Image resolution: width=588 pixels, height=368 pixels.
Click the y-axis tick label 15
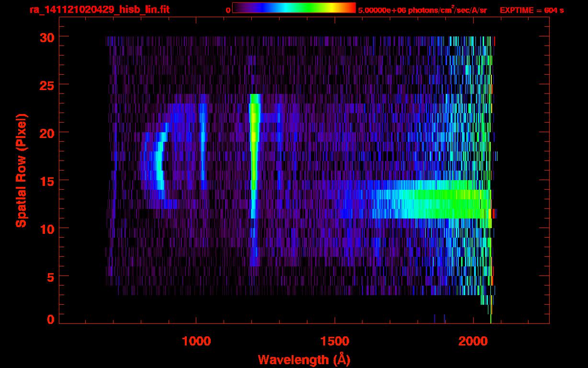pos(46,181)
